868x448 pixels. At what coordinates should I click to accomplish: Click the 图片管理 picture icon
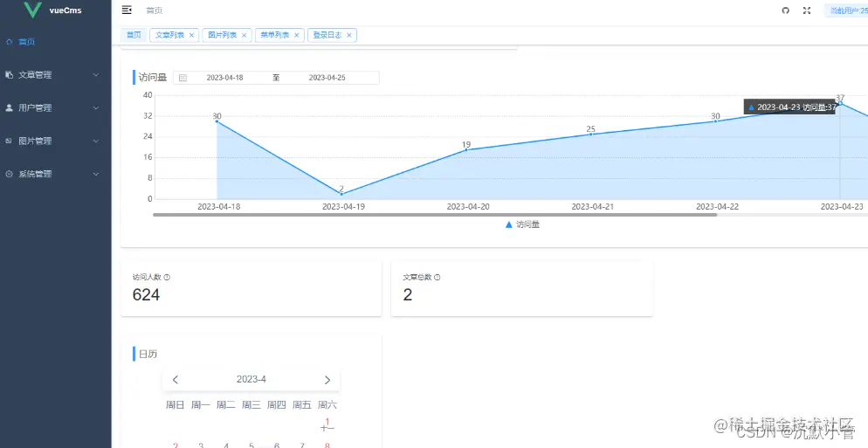tap(9, 141)
